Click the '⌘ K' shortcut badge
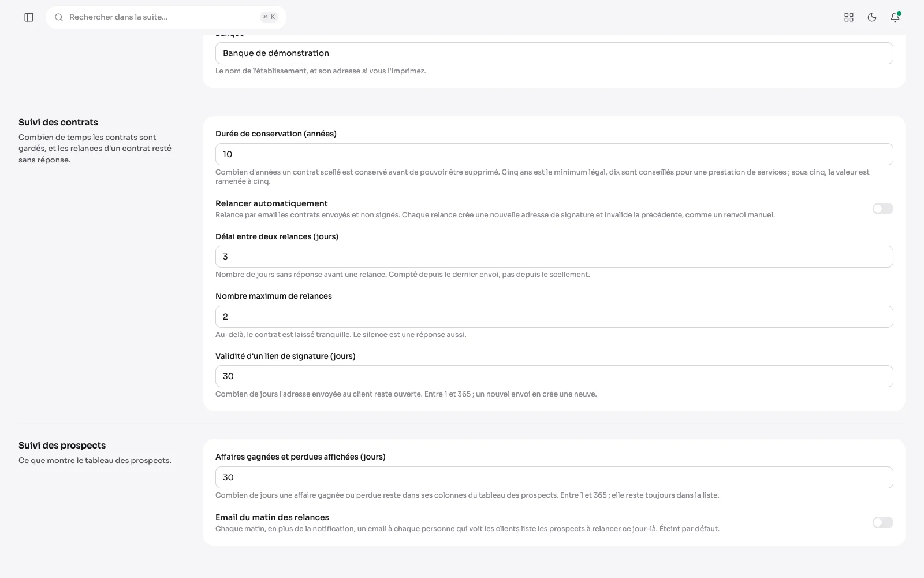Image resolution: width=924 pixels, height=578 pixels. 269,17
